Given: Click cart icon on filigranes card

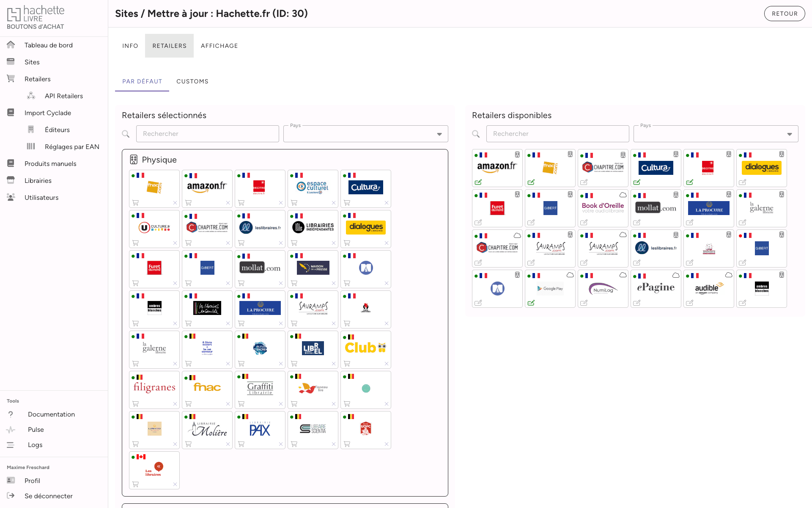Looking at the screenshot, I should point(136,404).
